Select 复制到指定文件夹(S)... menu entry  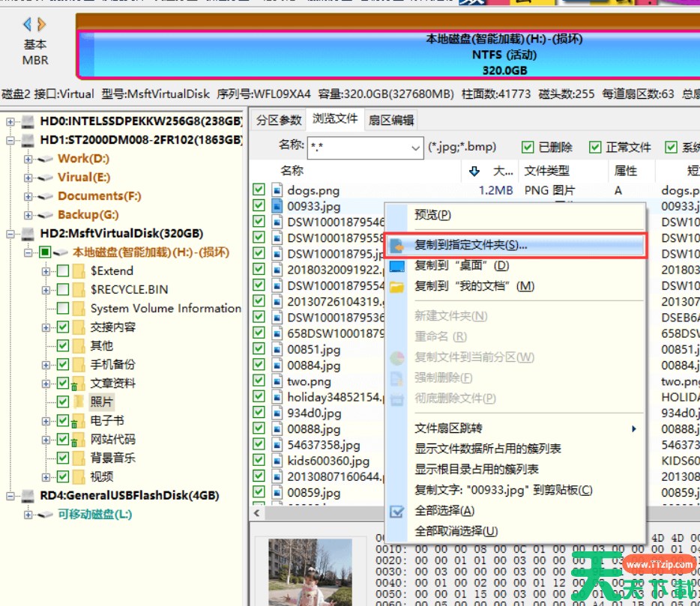pyautogui.click(x=471, y=245)
